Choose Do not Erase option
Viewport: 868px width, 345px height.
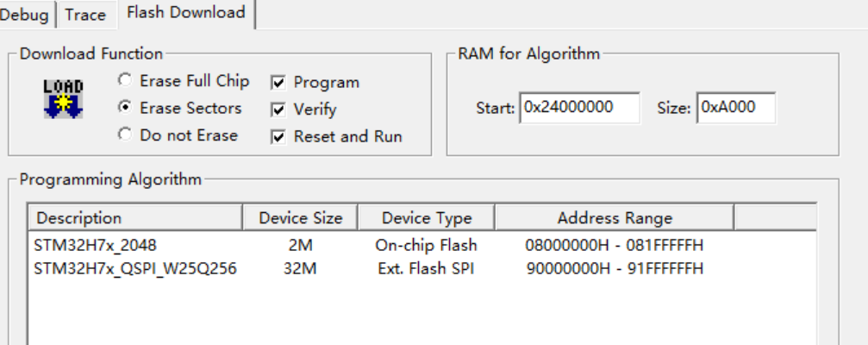(x=126, y=135)
